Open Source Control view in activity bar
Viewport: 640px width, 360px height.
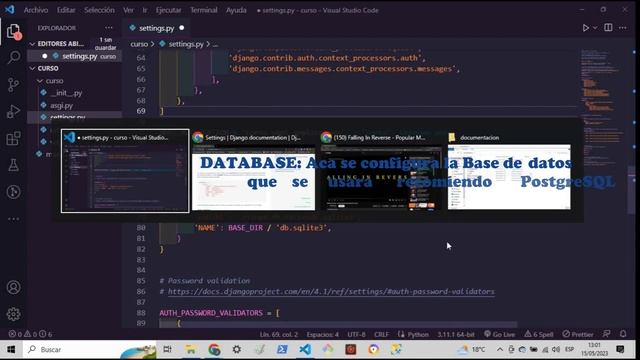(x=13, y=84)
